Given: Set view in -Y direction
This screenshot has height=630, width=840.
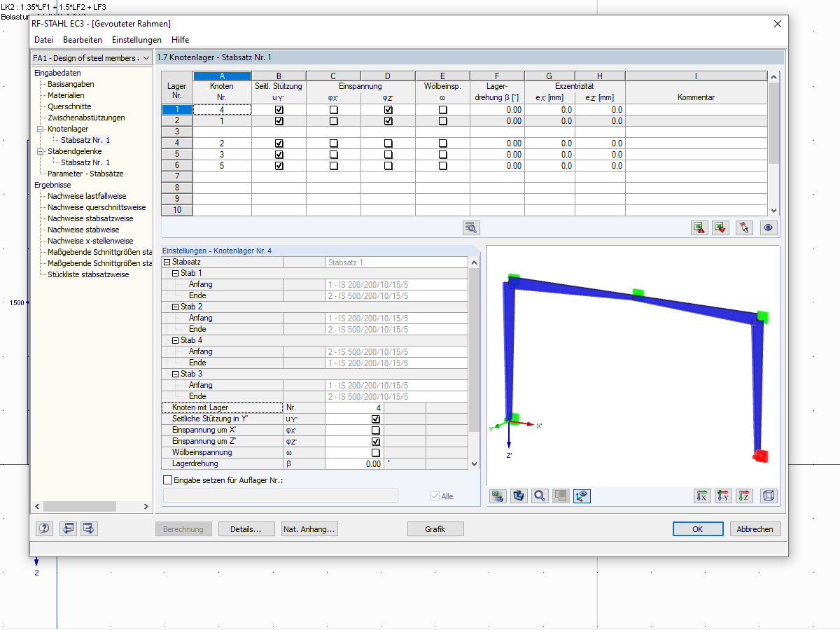Looking at the screenshot, I should pos(723,496).
